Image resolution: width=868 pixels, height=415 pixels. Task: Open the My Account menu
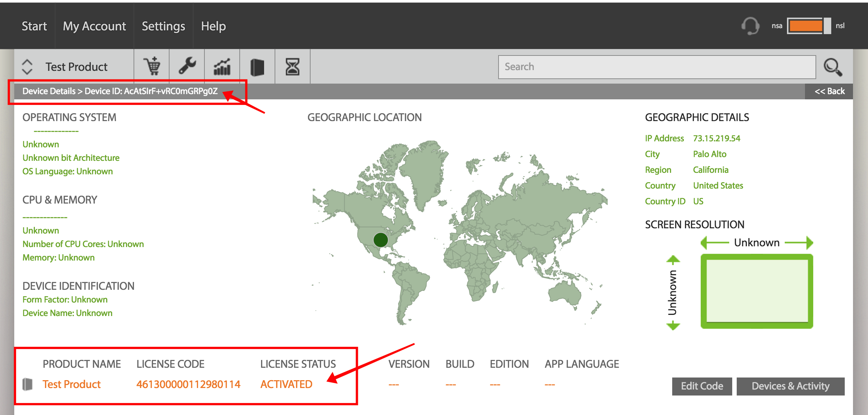pos(95,26)
